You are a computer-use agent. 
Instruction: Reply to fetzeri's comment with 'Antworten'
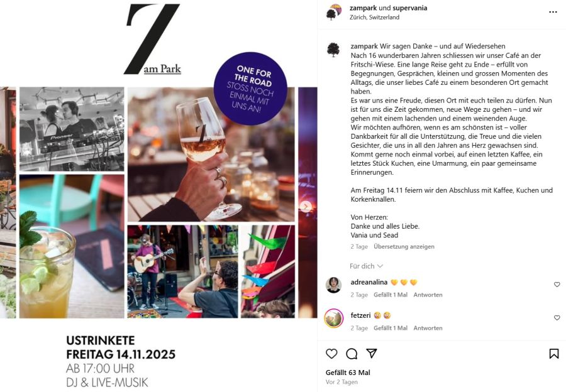pos(428,328)
